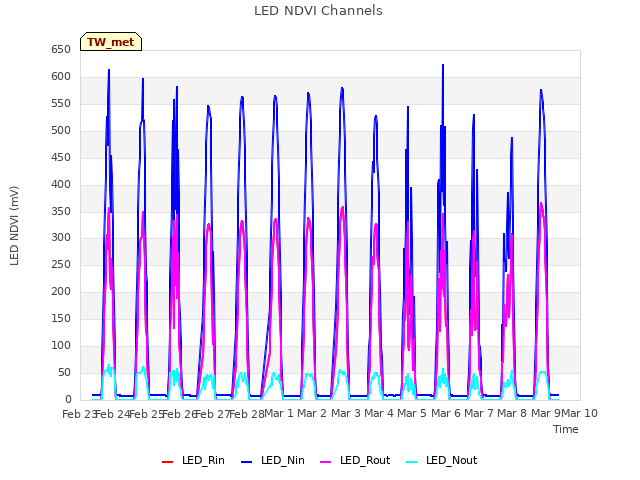640x480 pixels.
Task: Click the y-axis tick 100
Action: (x=61, y=345)
